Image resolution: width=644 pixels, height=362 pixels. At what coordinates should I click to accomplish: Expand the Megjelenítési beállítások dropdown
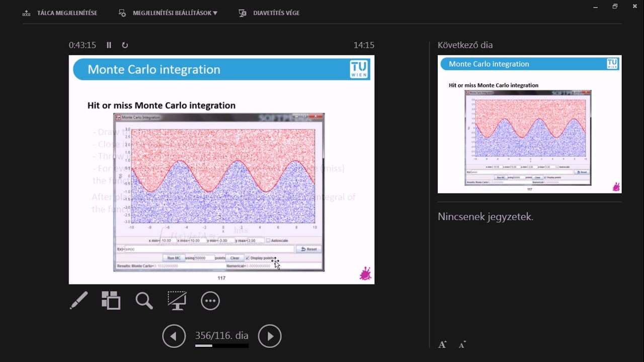click(169, 13)
